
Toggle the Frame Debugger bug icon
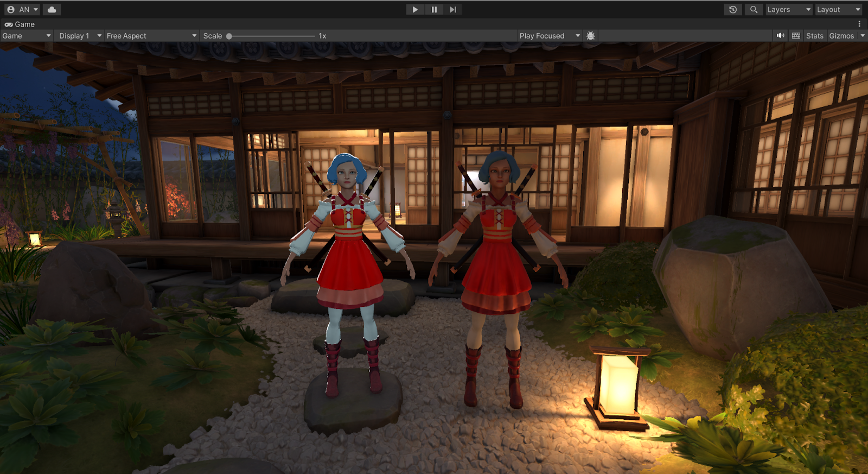tap(591, 36)
